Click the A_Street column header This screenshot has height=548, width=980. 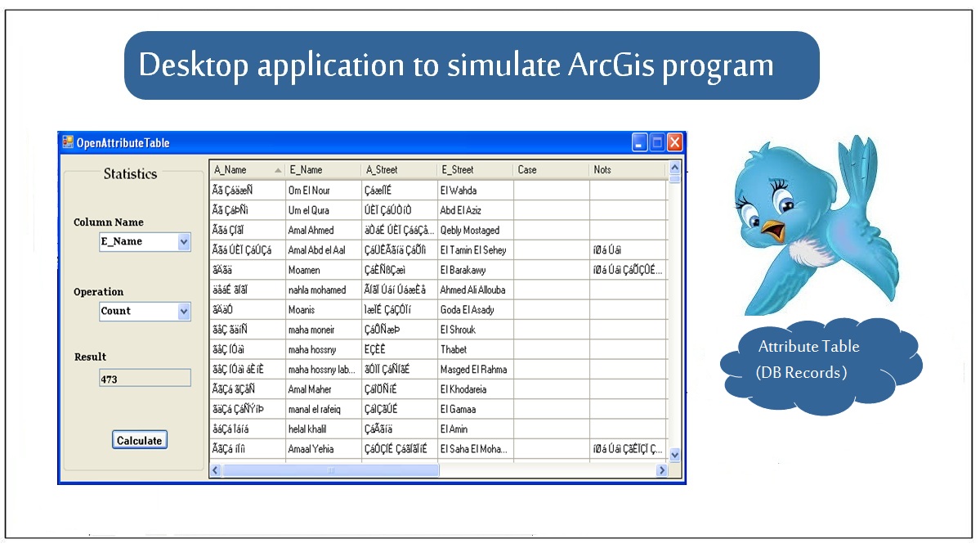[398, 170]
